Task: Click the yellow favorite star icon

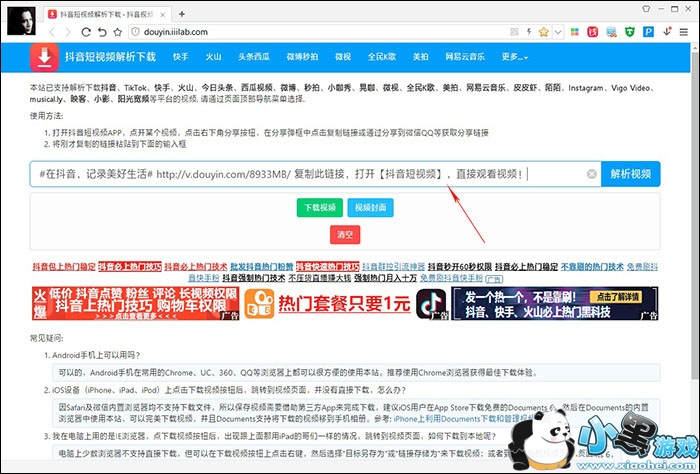Action: (543, 32)
